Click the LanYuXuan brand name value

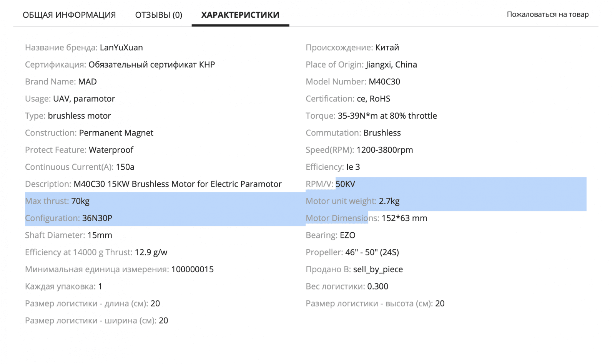pos(121,48)
